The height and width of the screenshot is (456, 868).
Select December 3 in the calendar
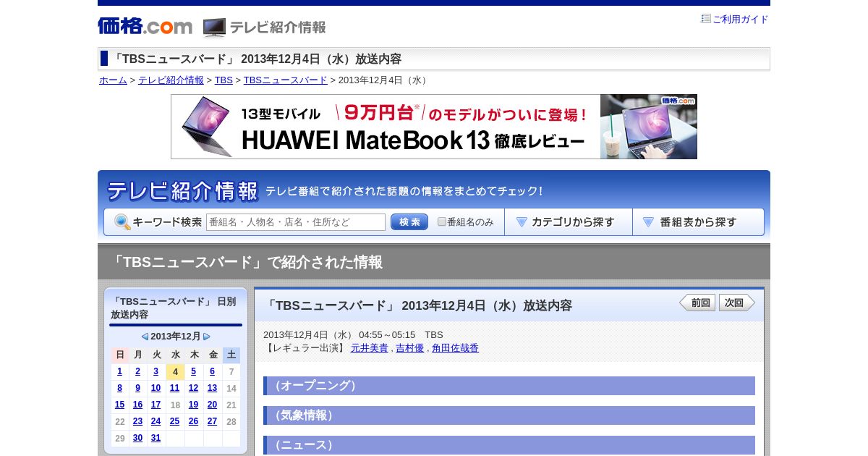(156, 371)
